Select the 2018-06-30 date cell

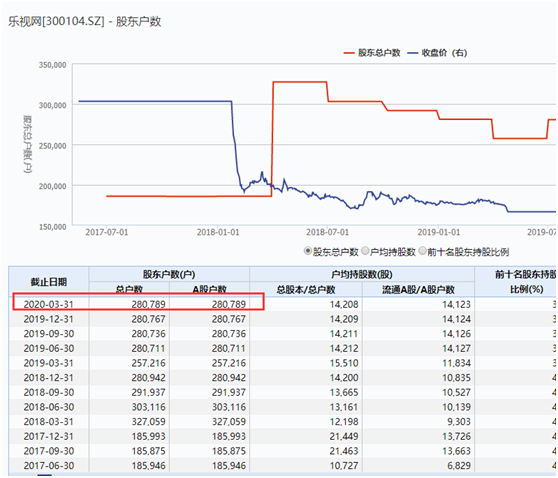point(49,407)
